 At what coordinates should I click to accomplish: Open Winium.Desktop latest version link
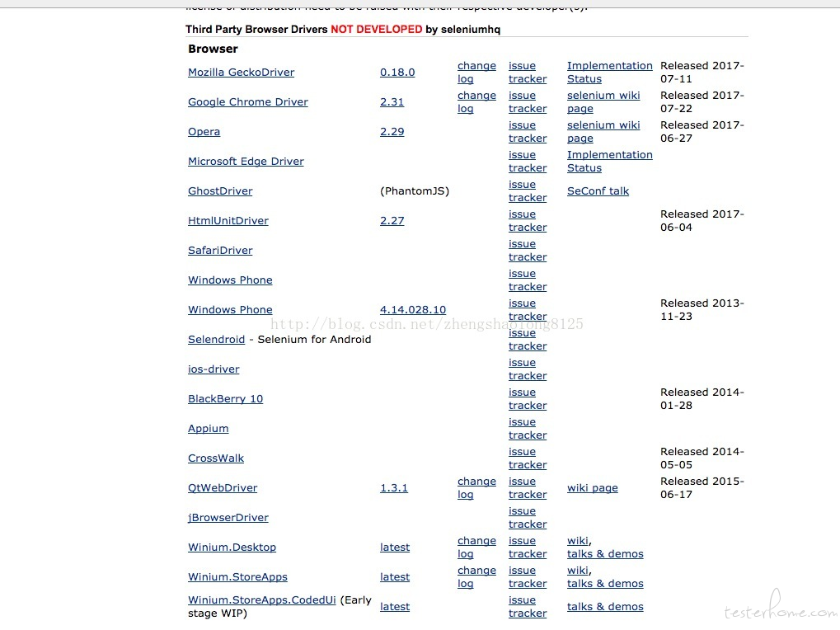pos(395,548)
